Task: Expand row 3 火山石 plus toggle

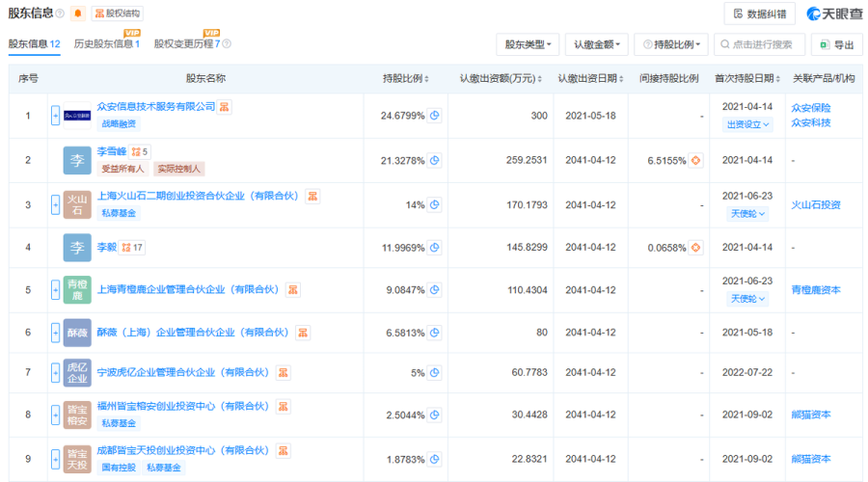Action: 55,204
